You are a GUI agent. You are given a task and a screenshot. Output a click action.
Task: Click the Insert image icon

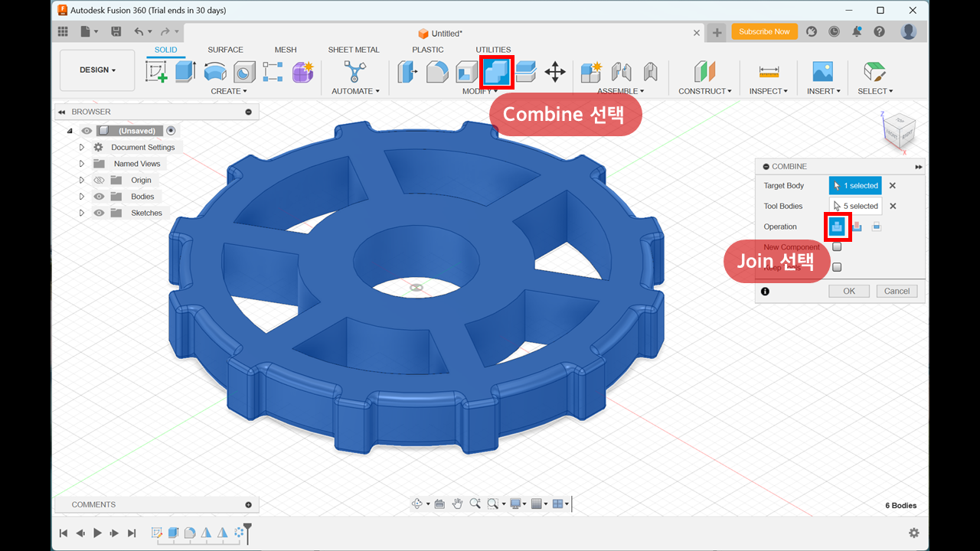[822, 72]
